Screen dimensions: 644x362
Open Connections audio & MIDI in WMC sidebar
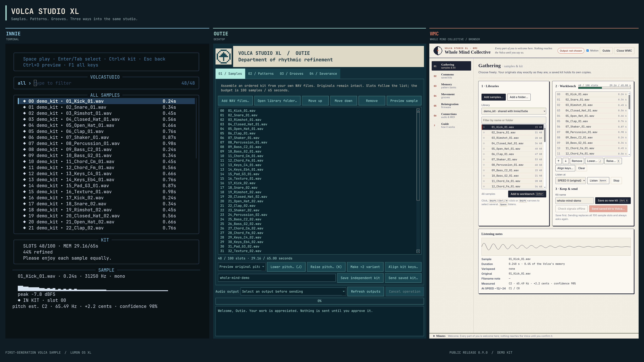click(451, 115)
